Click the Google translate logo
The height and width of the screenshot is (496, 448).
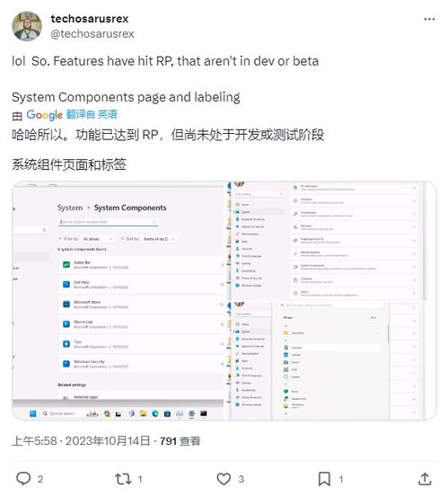[44, 115]
